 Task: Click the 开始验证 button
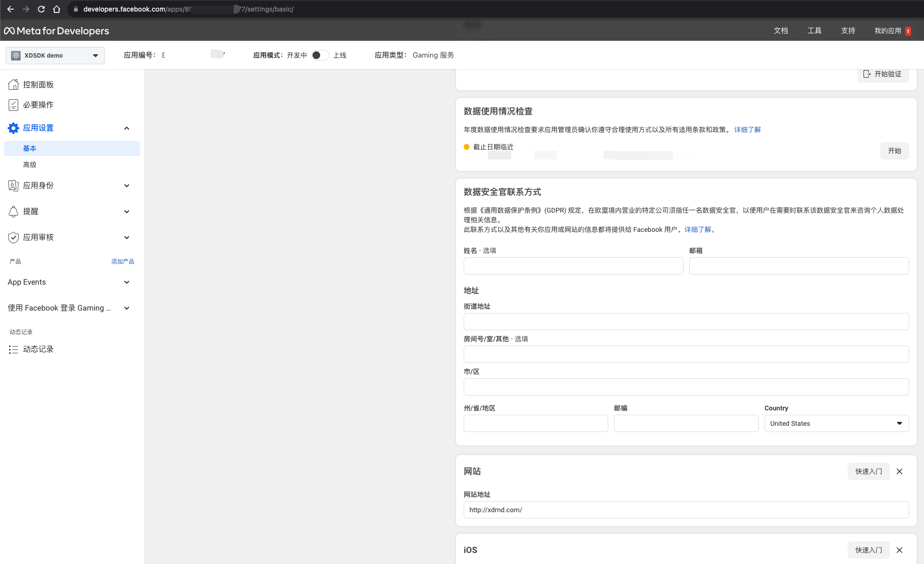coord(883,74)
